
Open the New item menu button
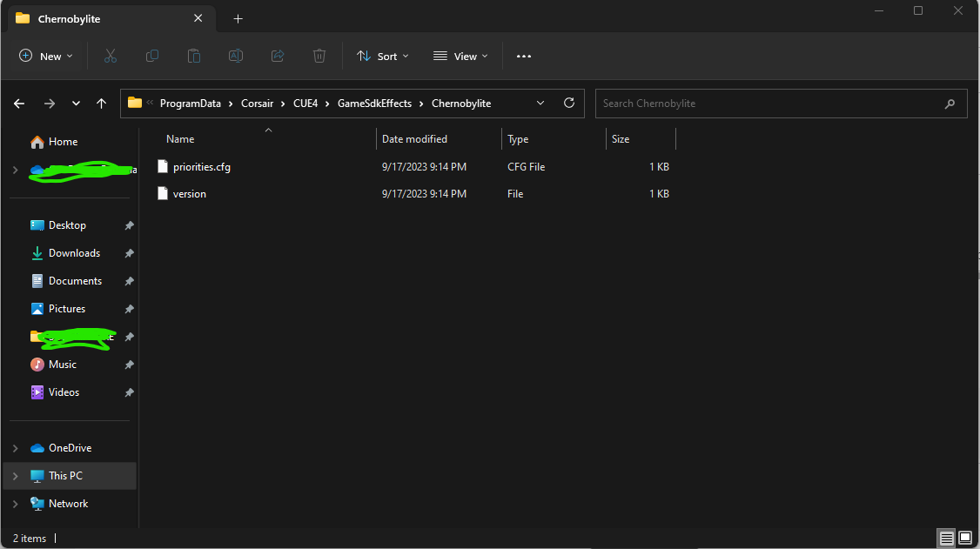pyautogui.click(x=46, y=57)
